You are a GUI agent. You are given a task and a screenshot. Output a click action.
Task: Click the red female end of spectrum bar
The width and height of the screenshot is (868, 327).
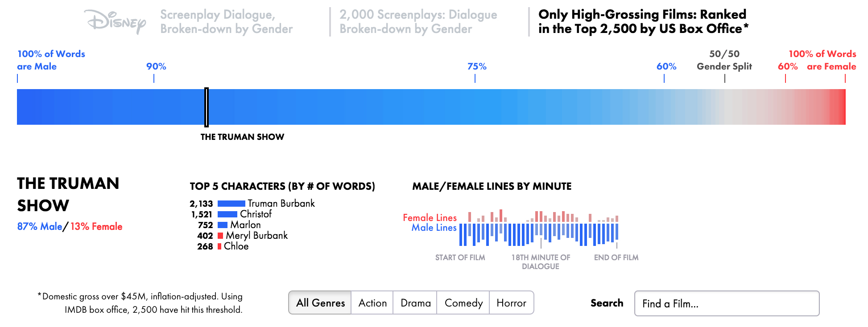pos(839,107)
